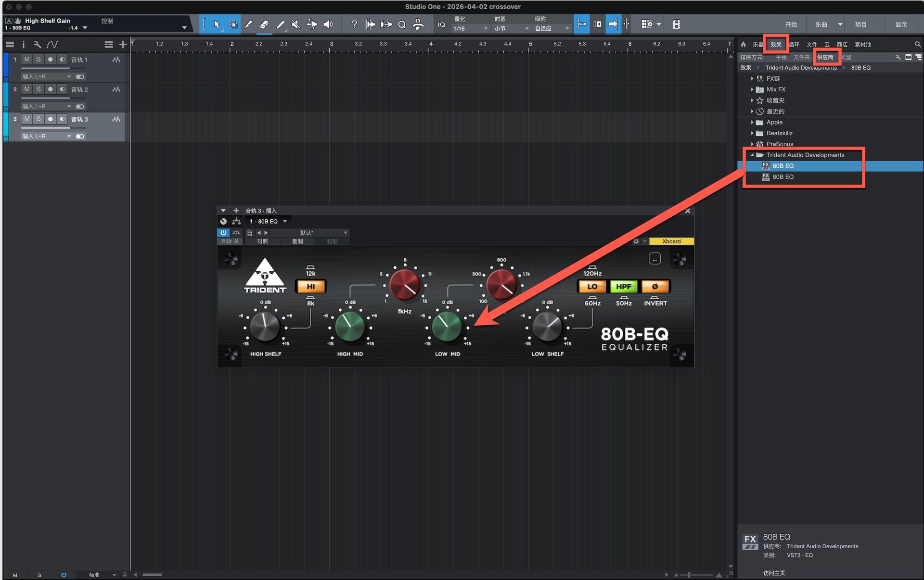Click the 对照 compare button

tap(262, 241)
